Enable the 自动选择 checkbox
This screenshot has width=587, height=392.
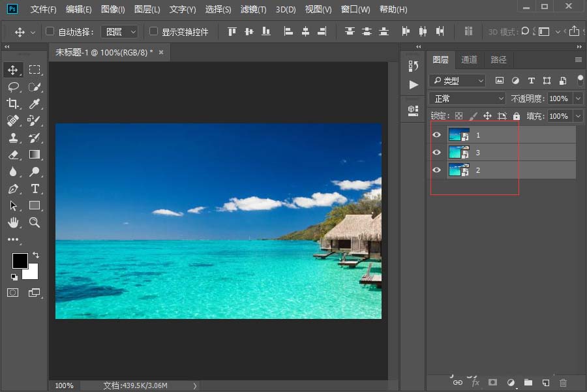[x=50, y=31]
